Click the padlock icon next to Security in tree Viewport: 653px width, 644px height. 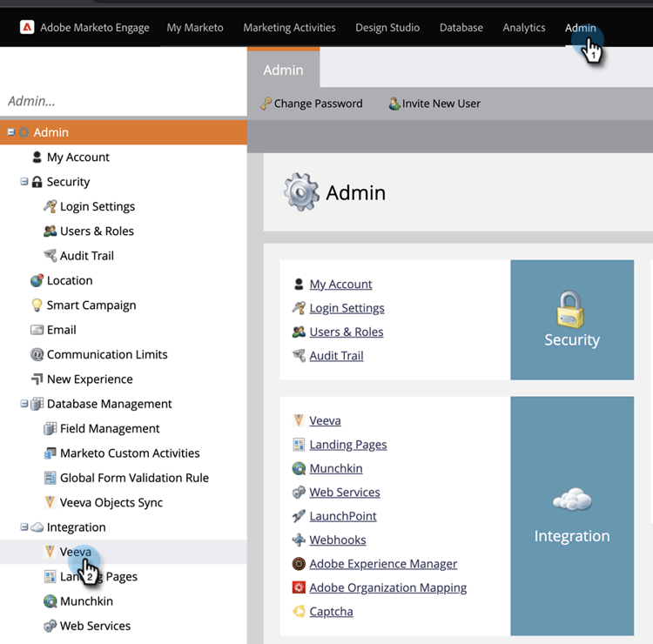click(x=37, y=182)
